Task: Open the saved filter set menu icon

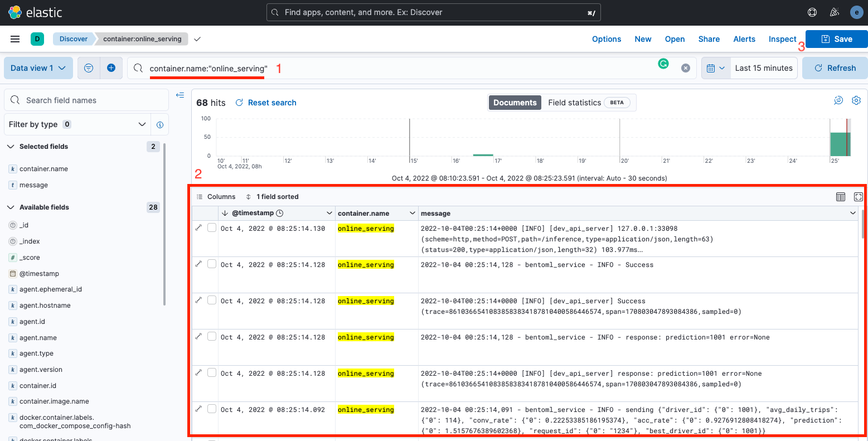Action: 89,68
